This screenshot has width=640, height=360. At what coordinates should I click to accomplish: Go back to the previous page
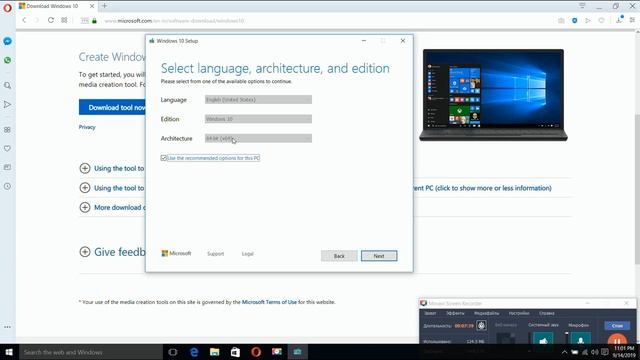(x=24, y=20)
